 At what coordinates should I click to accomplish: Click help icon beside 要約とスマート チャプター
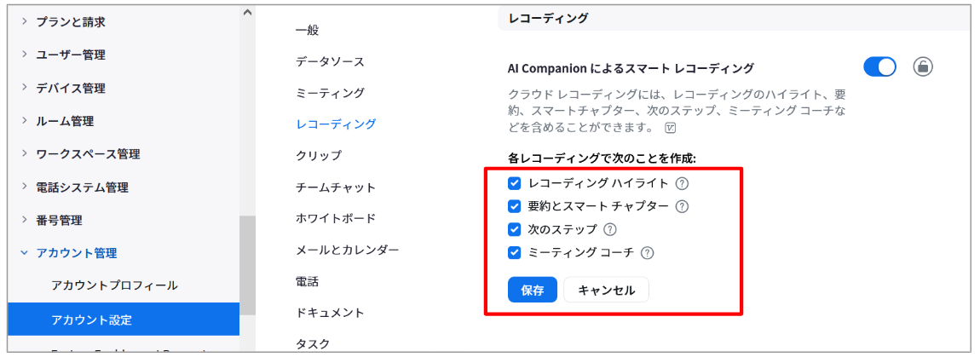[x=682, y=206]
